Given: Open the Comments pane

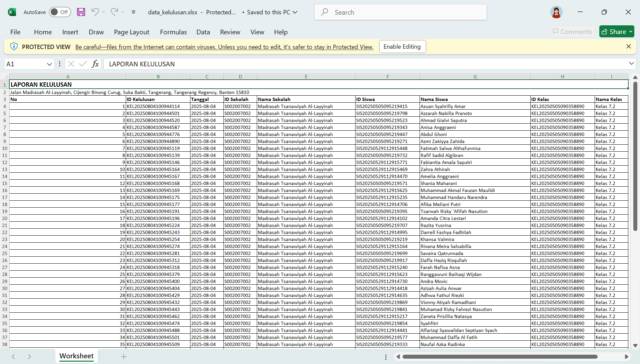Looking at the screenshot, I should [x=572, y=31].
